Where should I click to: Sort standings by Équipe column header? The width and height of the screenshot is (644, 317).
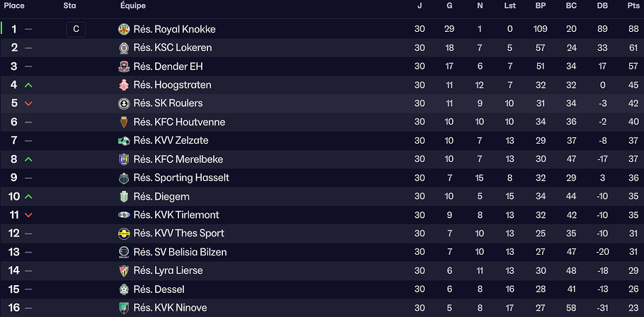133,6
